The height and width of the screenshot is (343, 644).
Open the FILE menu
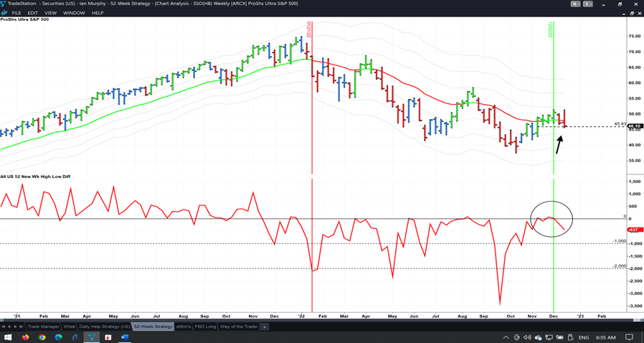click(16, 13)
